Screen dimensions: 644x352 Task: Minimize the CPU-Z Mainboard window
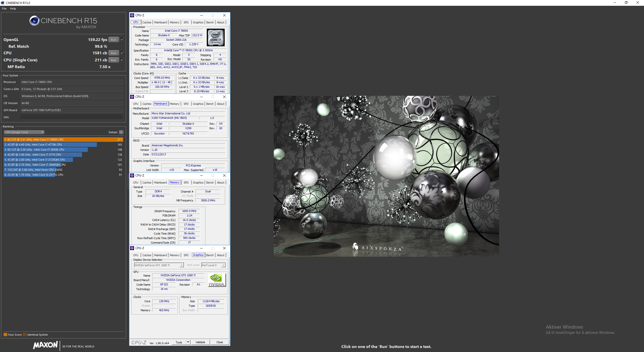[x=202, y=97]
